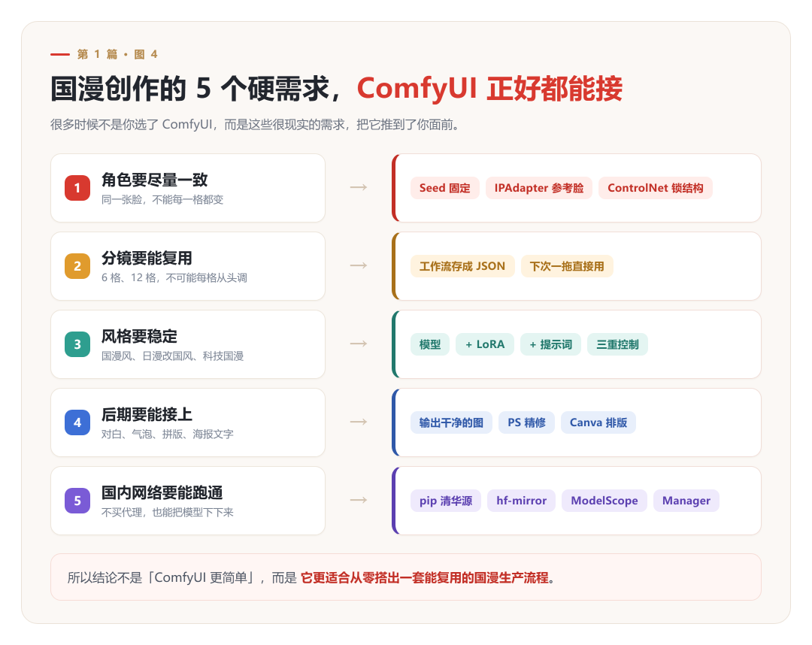The width and height of the screenshot is (812, 645).
Task: Click the '下次一拖直接用' tag
Action: (567, 266)
